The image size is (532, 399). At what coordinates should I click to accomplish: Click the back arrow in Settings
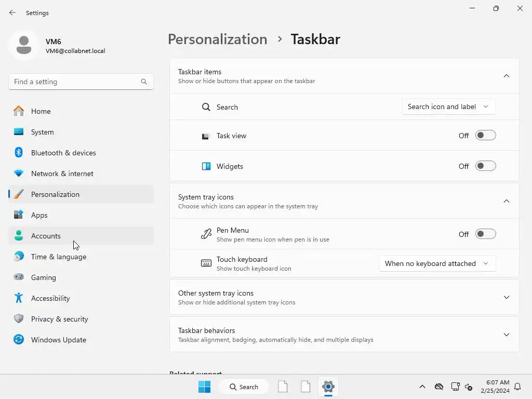point(12,12)
